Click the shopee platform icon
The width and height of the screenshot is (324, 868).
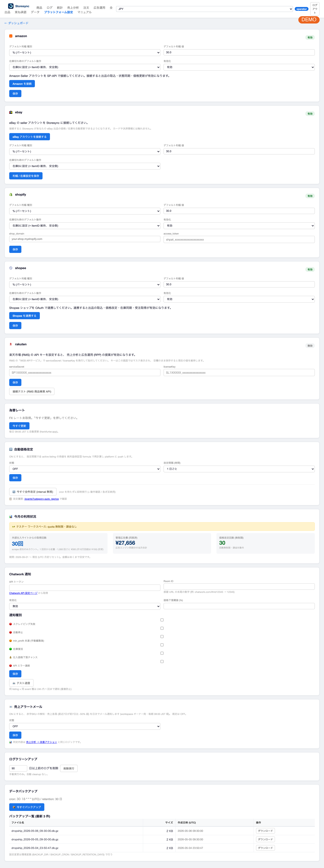[x=11, y=268]
